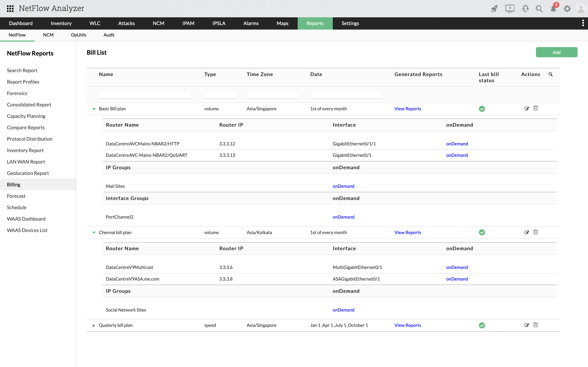Click the global search magnifier icon
This screenshot has height=367, width=588.
539,9
